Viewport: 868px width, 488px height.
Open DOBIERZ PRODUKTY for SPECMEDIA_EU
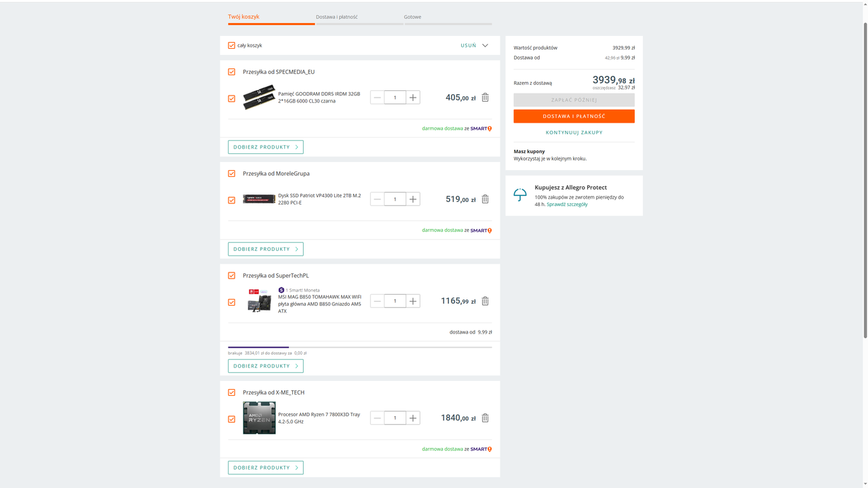[x=266, y=147]
